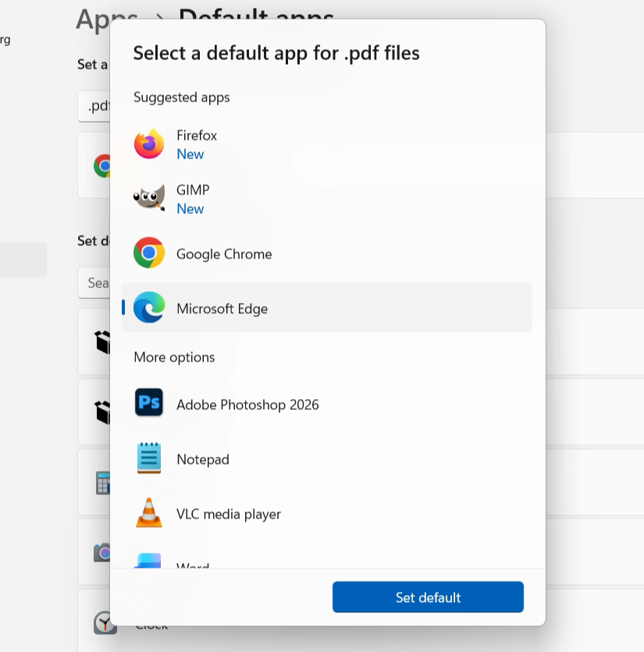Viewport: 644px width, 652px height.
Task: Click the Search apps field in Settings
Action: (94, 283)
